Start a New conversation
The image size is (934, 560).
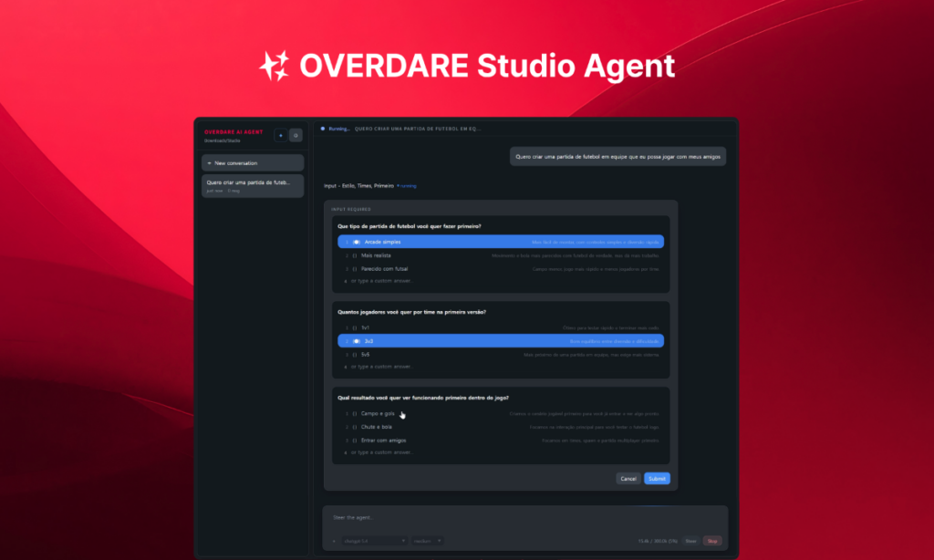253,162
